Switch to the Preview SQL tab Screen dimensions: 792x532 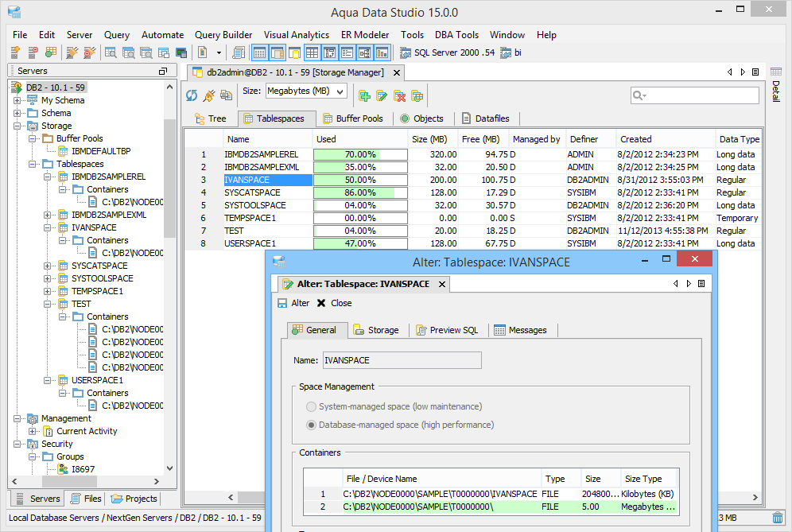tap(447, 330)
